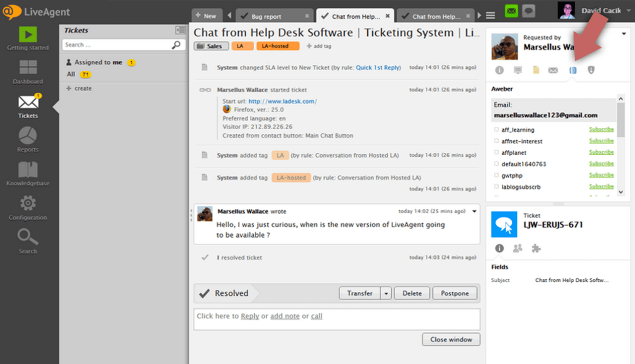Check the gwtphp checkbox
The image size is (635, 364).
coord(496,175)
